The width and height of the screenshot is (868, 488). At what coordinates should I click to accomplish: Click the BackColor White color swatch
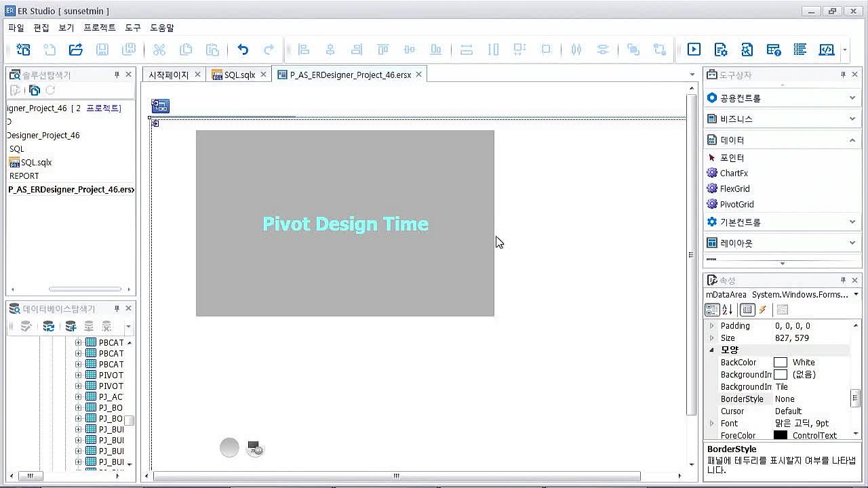[781, 363]
